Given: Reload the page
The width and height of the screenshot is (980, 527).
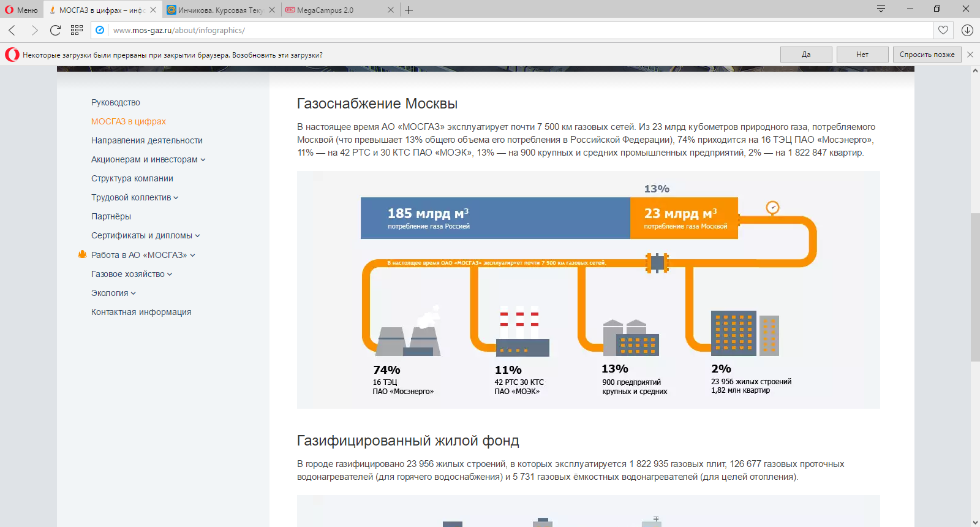Looking at the screenshot, I should pyautogui.click(x=55, y=30).
